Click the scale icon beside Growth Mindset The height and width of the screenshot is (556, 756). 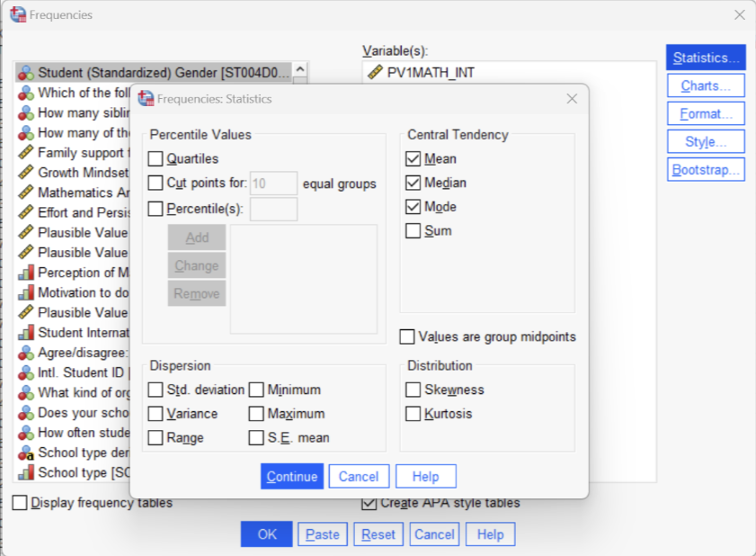pos(26,173)
